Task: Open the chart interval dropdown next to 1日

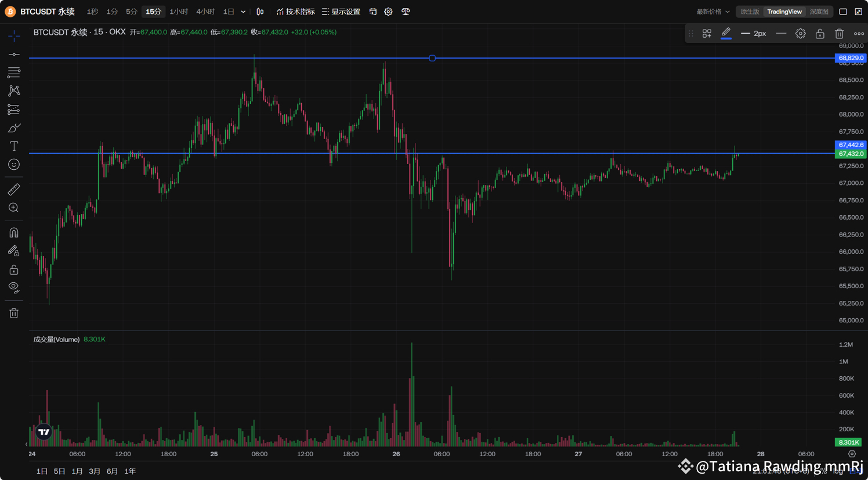Action: [x=243, y=11]
